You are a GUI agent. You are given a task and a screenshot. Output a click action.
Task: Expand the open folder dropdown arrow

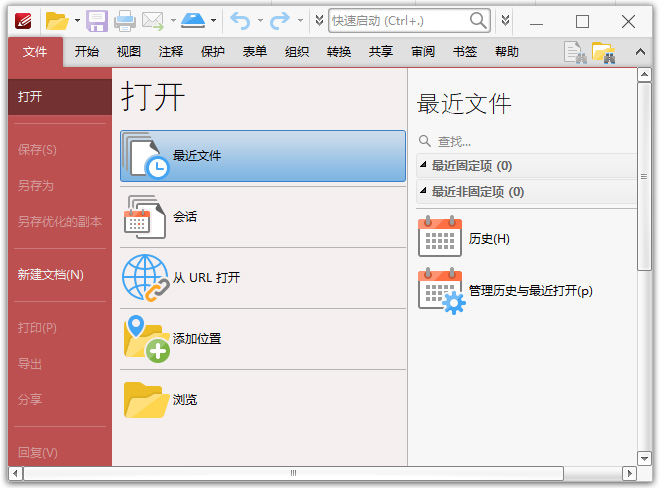[77, 20]
